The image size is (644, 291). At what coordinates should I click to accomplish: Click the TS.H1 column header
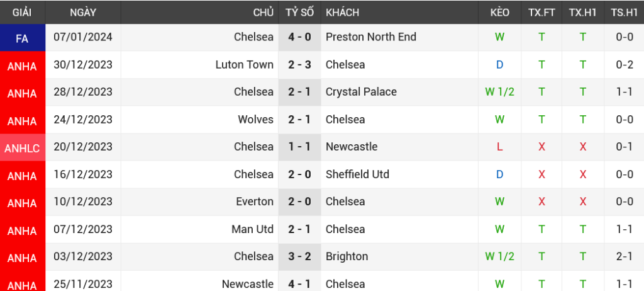[x=624, y=13]
